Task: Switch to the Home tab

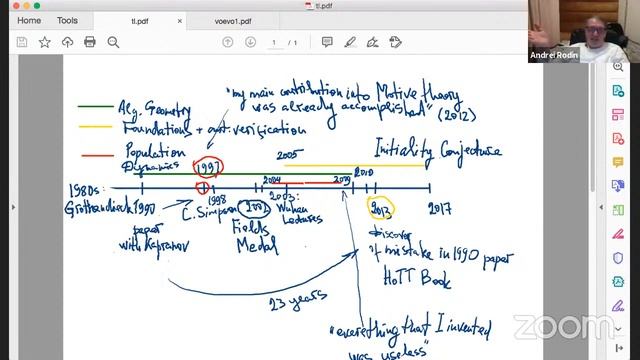Action: pyautogui.click(x=29, y=20)
